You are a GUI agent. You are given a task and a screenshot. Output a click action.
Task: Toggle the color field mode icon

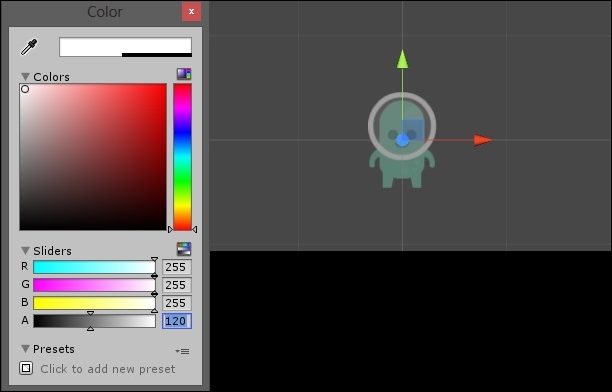(x=184, y=74)
